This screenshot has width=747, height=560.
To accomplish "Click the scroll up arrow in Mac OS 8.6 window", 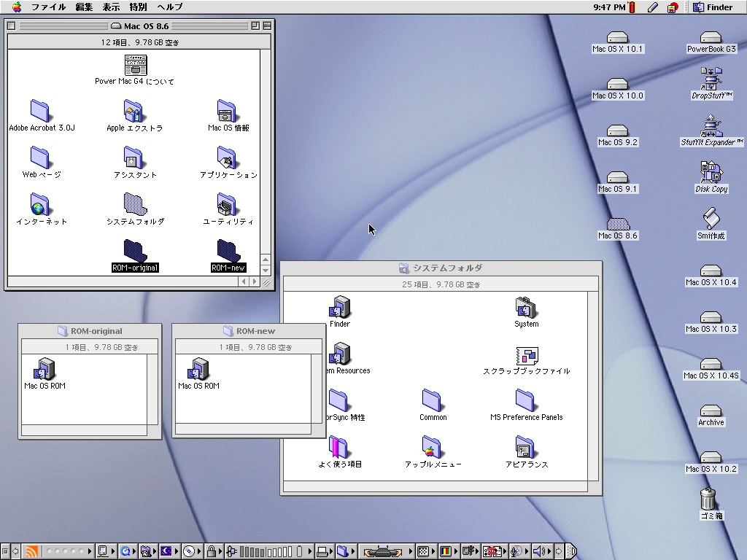I will (x=266, y=260).
